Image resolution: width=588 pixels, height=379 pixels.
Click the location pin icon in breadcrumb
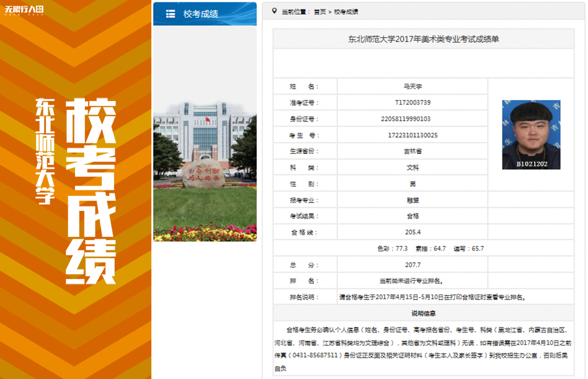tap(274, 11)
